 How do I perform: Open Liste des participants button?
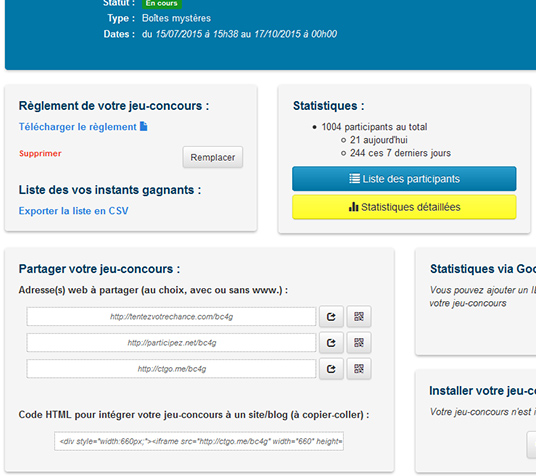point(404,179)
